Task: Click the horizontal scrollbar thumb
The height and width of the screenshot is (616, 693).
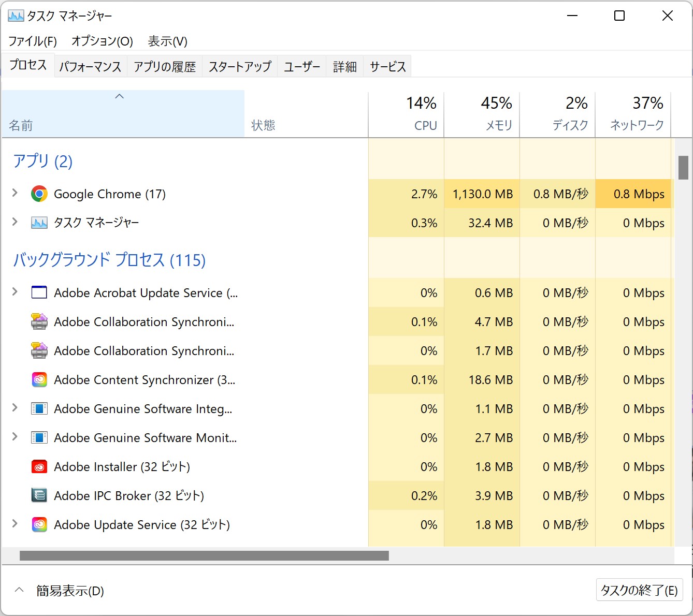Action: [x=204, y=556]
